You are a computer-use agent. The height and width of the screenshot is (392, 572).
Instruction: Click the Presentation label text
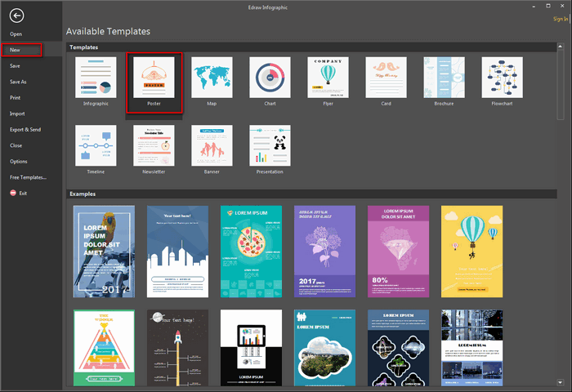click(270, 171)
